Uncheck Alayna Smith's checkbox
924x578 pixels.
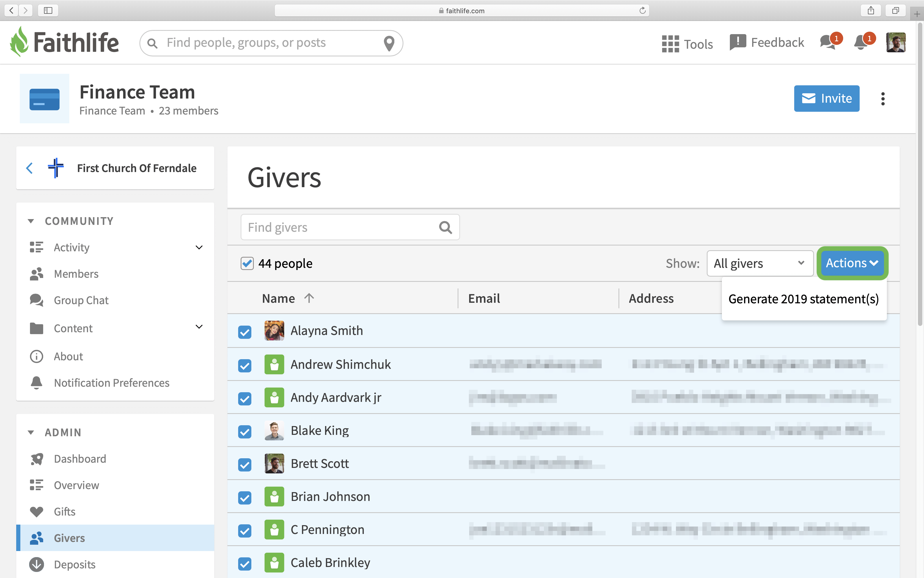(245, 332)
